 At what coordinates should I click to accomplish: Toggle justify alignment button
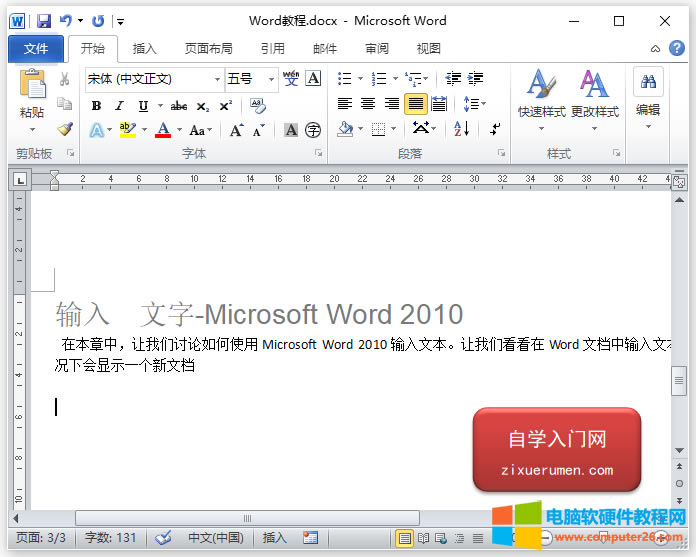415,104
